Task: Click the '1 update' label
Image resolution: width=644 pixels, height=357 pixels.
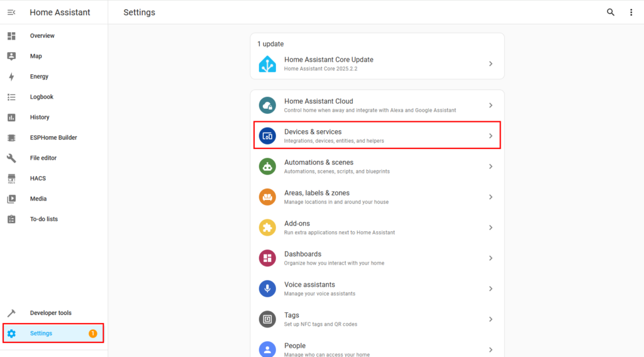Action: [x=270, y=44]
